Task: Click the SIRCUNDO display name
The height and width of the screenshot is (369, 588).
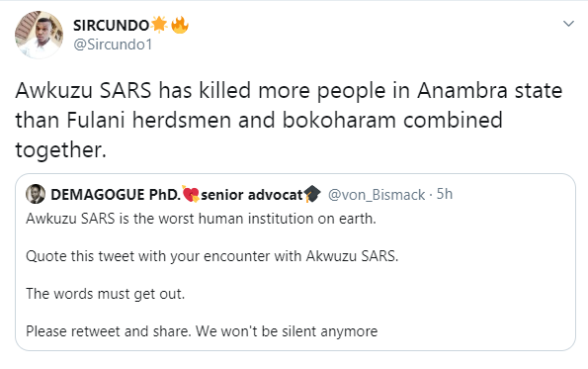Action: pyautogui.click(x=112, y=26)
